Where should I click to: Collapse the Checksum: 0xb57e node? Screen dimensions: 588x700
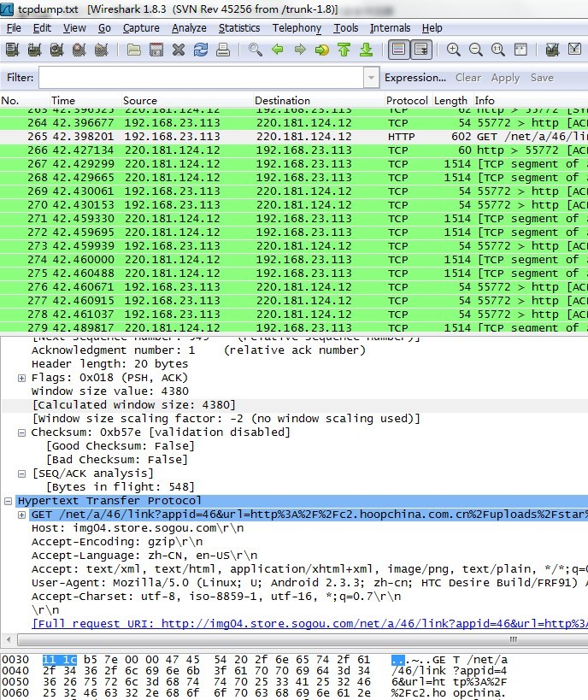click(x=21, y=432)
